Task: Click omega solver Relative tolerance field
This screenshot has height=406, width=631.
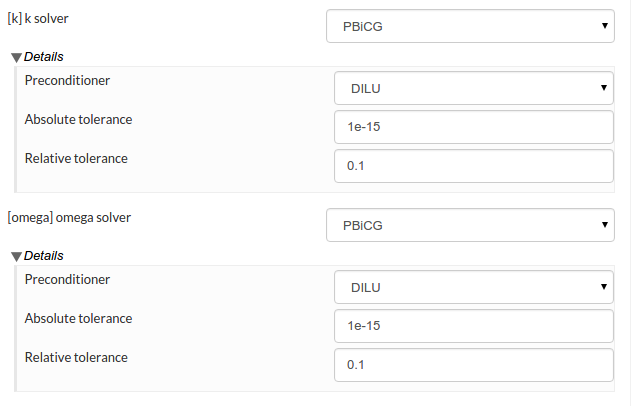Action: coord(473,364)
